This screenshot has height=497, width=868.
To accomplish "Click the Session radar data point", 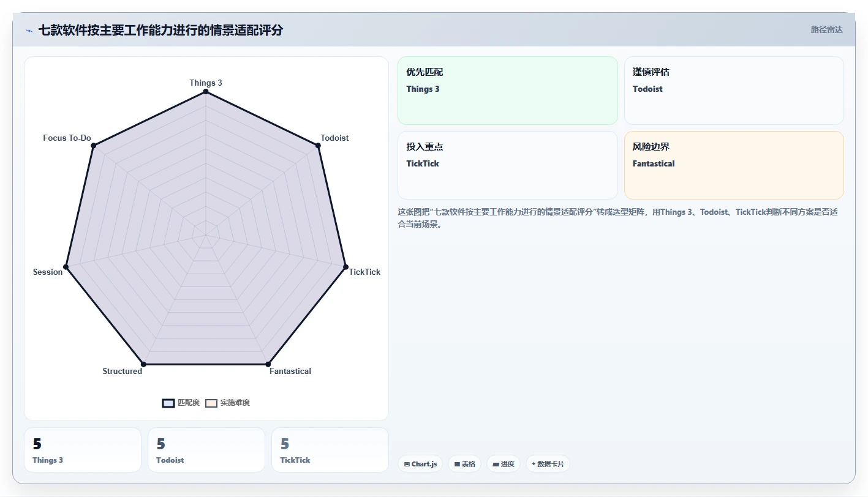I will (66, 267).
